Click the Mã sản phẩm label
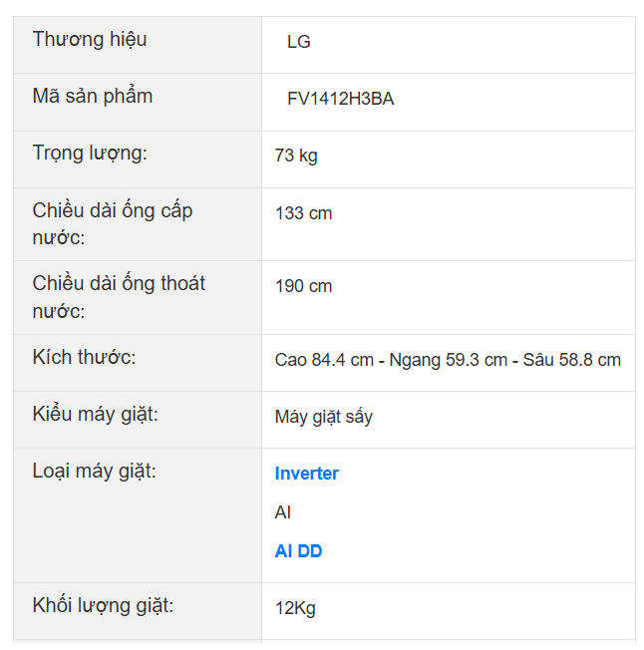The height and width of the screenshot is (650, 644). click(x=93, y=97)
